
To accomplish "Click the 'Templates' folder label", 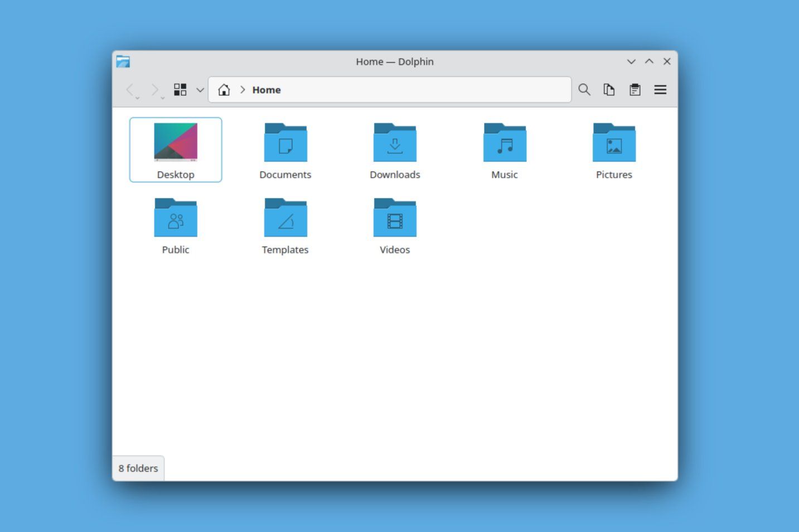I will [285, 250].
